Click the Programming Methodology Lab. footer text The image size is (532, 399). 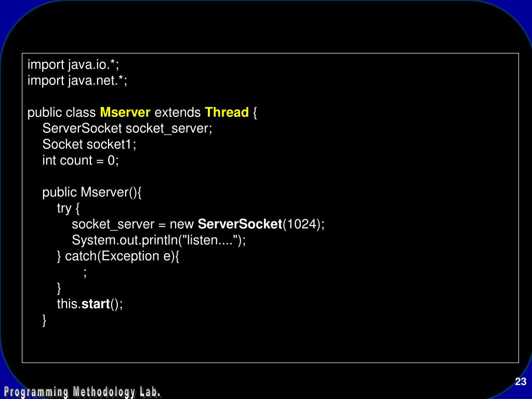(x=82, y=392)
